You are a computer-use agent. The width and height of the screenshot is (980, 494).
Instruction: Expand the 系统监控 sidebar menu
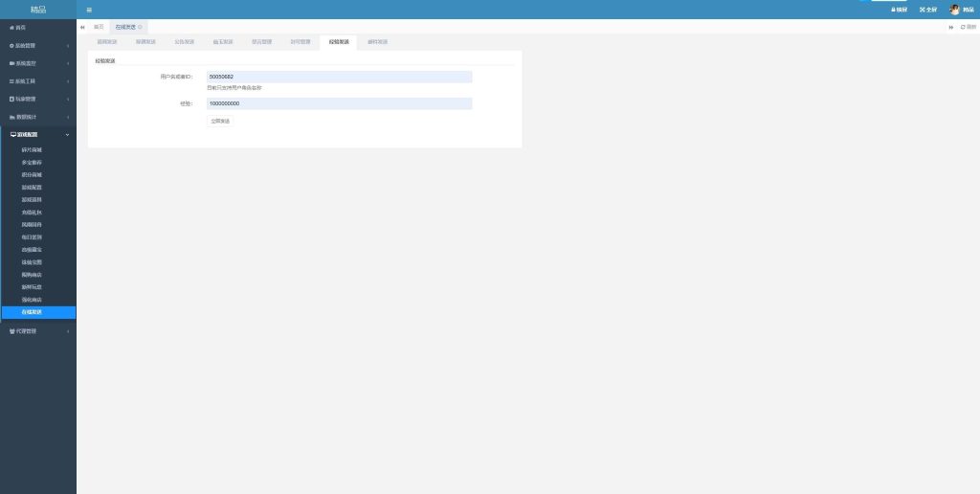pos(27,63)
